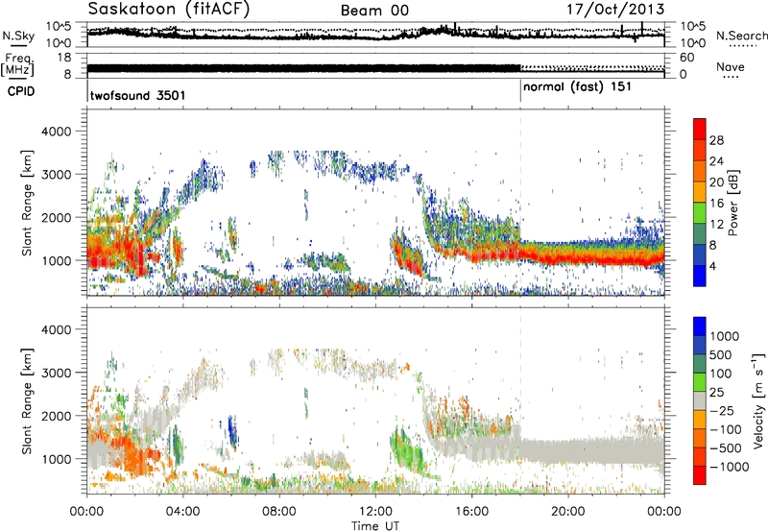The height and width of the screenshot is (532, 768).
Task: Click the 'normal (fast) 151' CPID text
Action: pyautogui.click(x=578, y=86)
